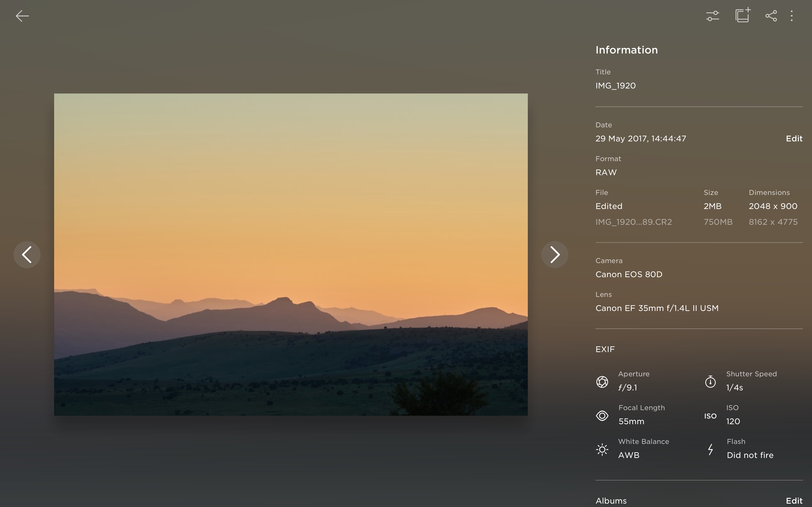Advance to the next photo
This screenshot has width=812, height=507.
pyautogui.click(x=555, y=254)
